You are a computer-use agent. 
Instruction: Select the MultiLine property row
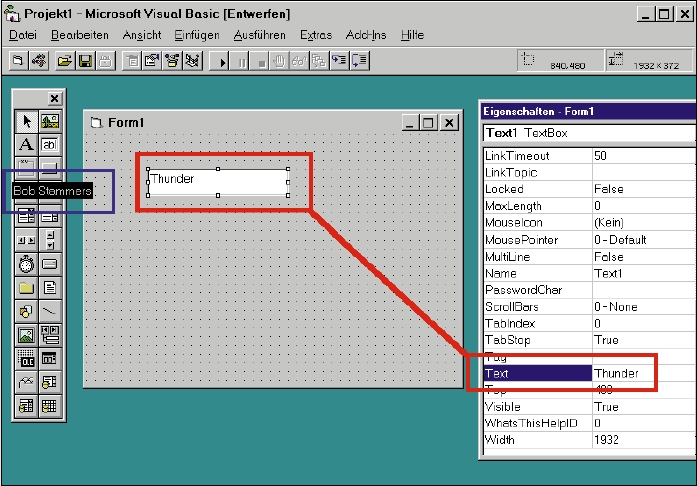coord(589,257)
